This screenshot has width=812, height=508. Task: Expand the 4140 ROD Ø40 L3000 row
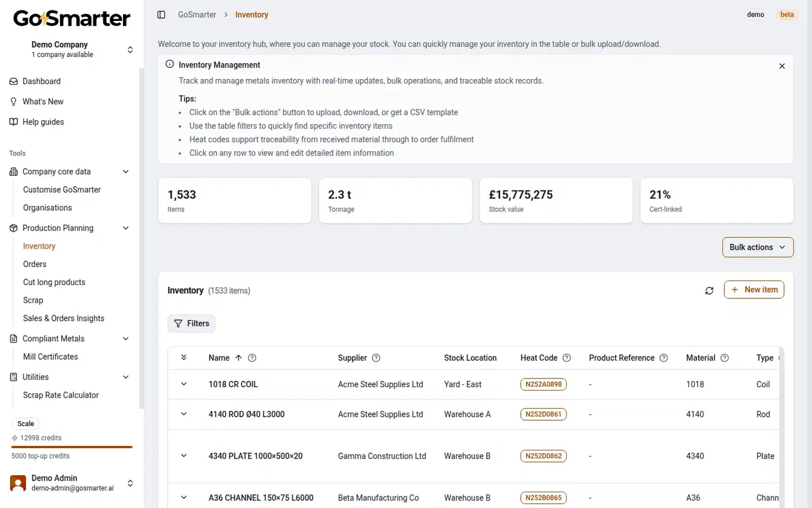(x=184, y=415)
